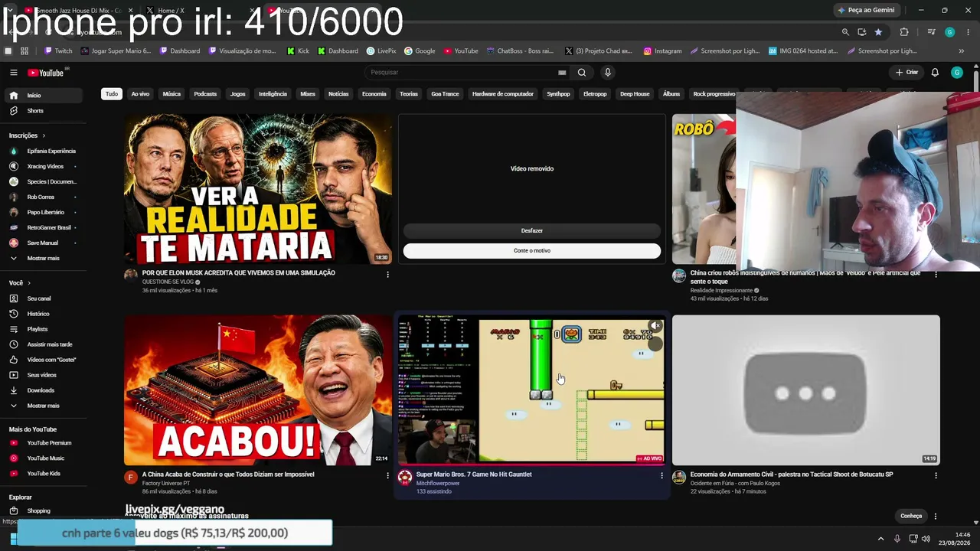
Task: Open YouTube Music from the sidebar
Action: (x=42, y=458)
